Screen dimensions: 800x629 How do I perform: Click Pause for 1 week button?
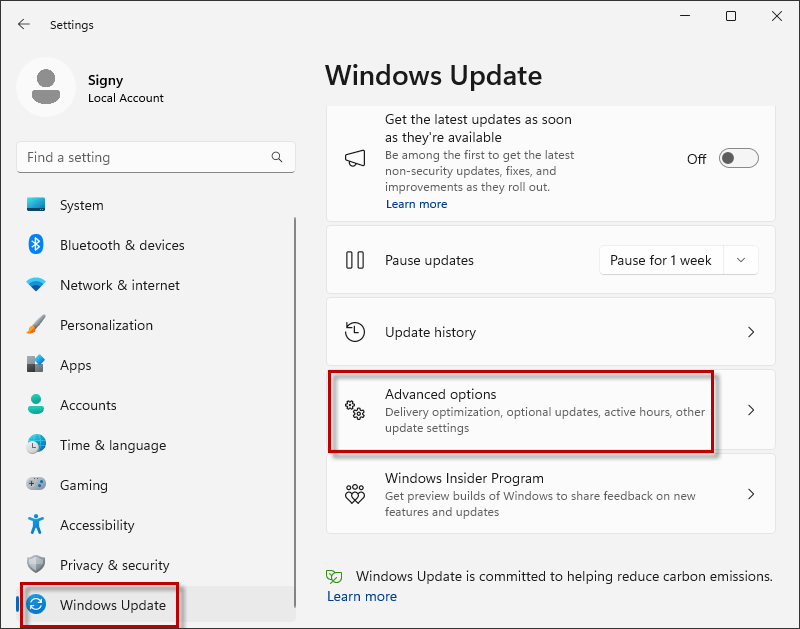661,260
